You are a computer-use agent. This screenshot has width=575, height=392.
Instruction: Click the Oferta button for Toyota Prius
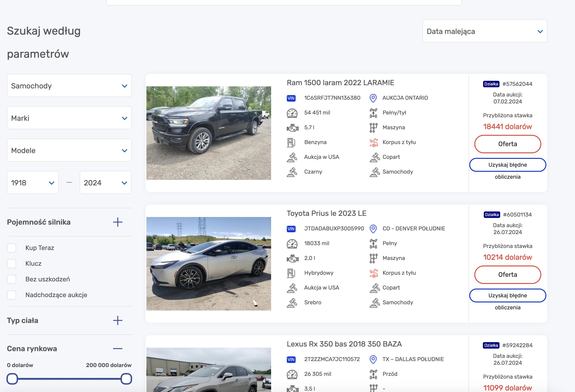(x=508, y=275)
